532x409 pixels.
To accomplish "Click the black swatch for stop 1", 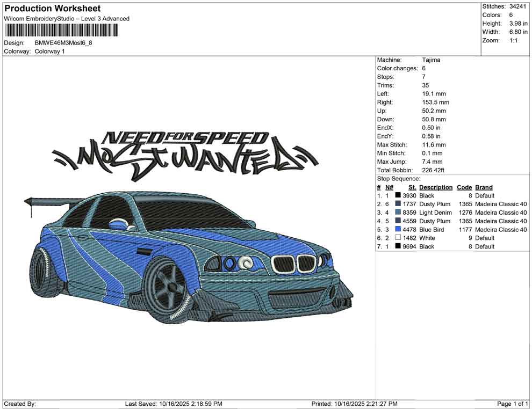I will click(x=398, y=196).
